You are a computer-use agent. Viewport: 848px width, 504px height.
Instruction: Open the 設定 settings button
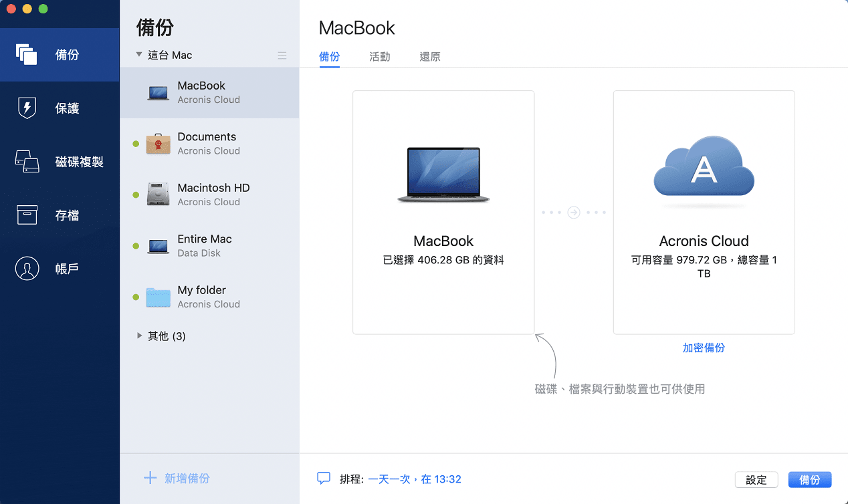point(756,479)
